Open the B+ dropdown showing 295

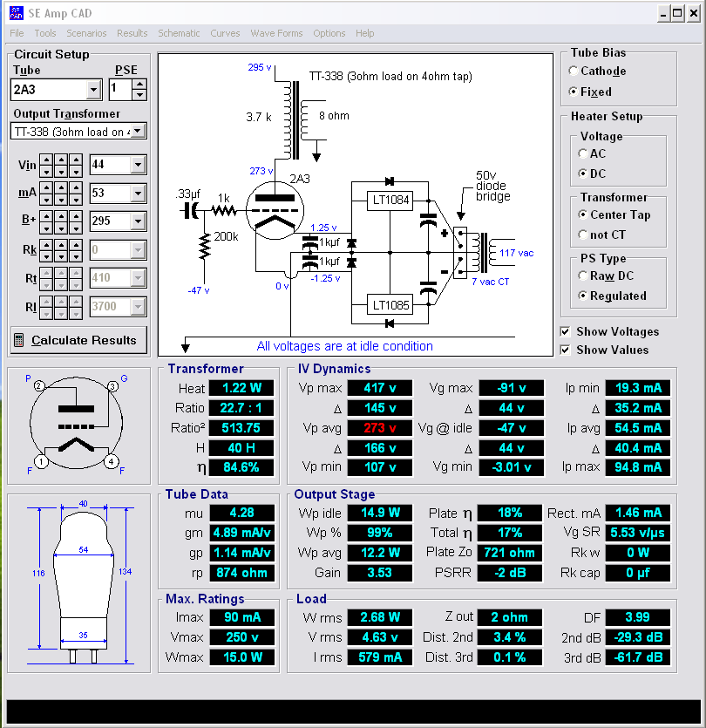(138, 221)
